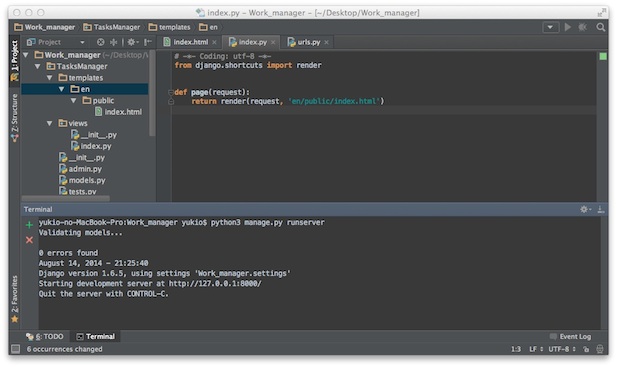Select the public folder in tree
The width and height of the screenshot is (617, 367).
[x=98, y=101]
